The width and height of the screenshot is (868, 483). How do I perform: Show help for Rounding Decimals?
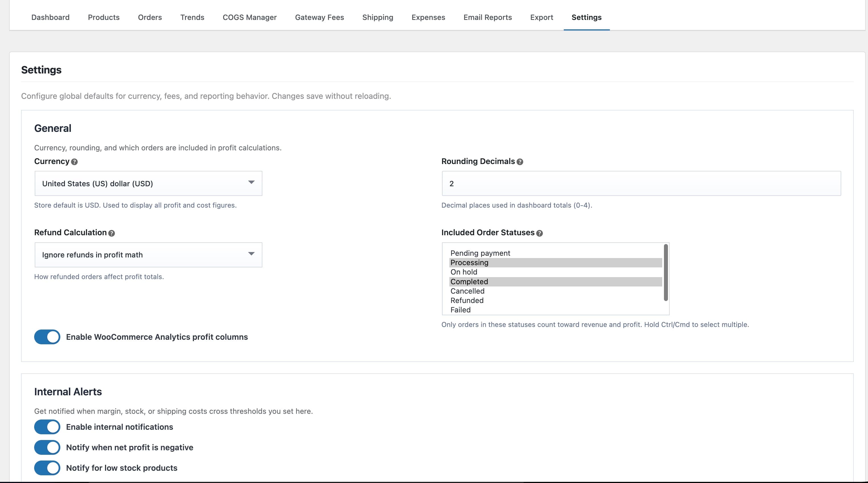pyautogui.click(x=520, y=162)
